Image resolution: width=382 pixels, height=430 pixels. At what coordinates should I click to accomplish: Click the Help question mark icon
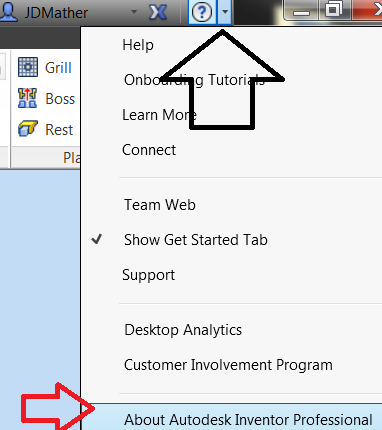[202, 12]
